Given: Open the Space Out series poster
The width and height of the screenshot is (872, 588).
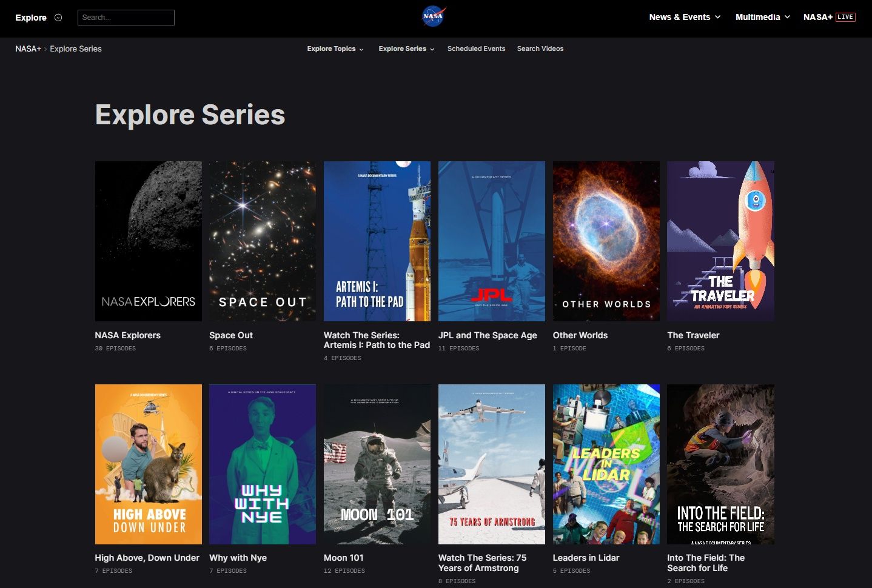Looking at the screenshot, I should tap(263, 241).
